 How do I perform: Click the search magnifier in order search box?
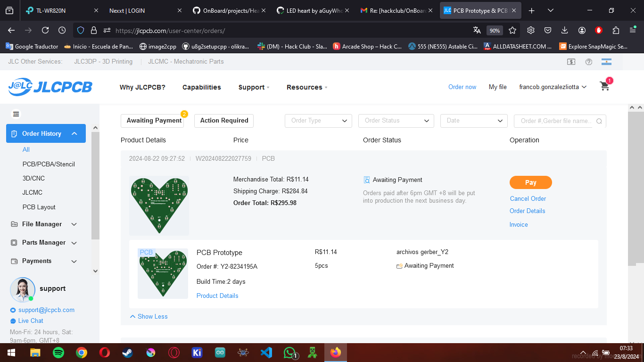(599, 121)
